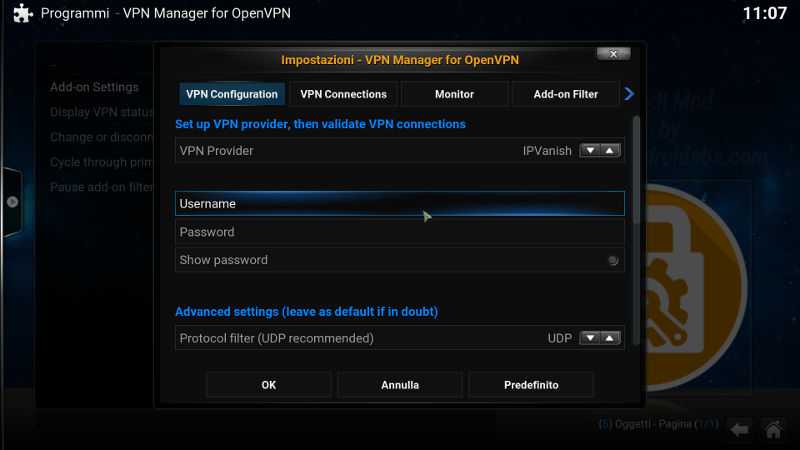
Task: Switch to the Monitor tab
Action: point(454,94)
